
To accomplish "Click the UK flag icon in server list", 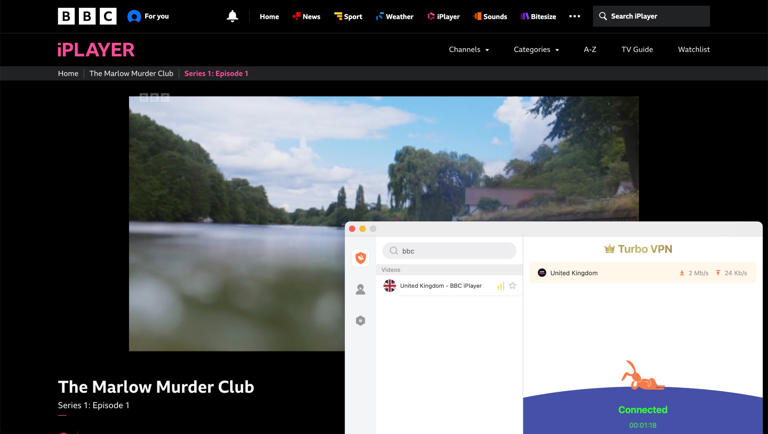I will [389, 286].
